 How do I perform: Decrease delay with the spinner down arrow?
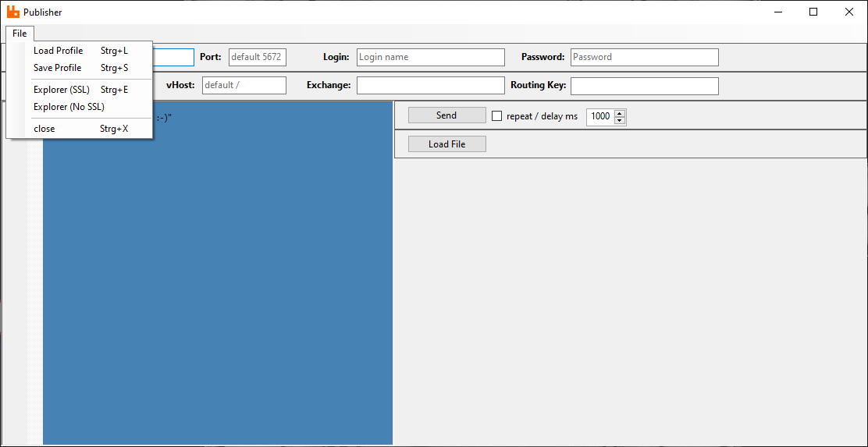620,120
